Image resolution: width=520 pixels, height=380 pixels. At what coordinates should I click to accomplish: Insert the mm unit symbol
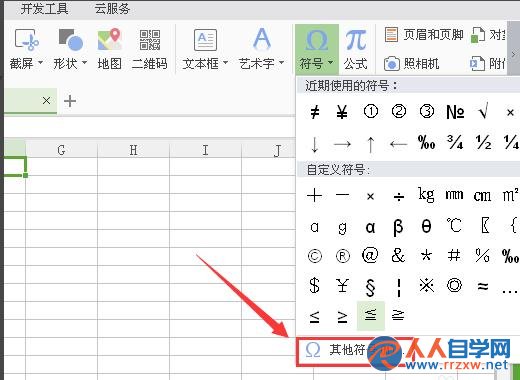coord(454,195)
